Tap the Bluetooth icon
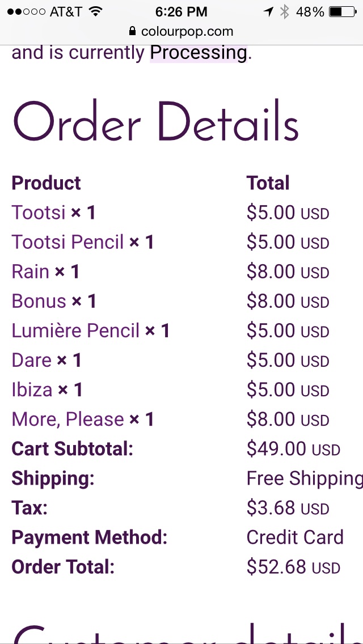 point(284,12)
